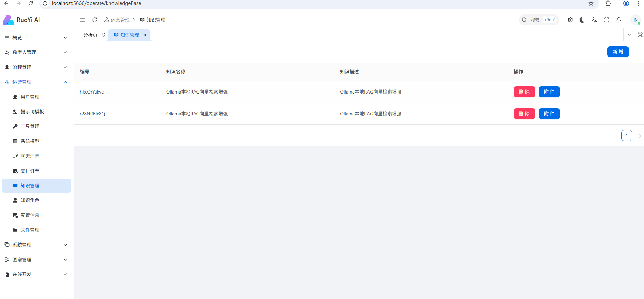The image size is (644, 299).
Task: Open 知识角色 in sidebar
Action: click(x=36, y=200)
